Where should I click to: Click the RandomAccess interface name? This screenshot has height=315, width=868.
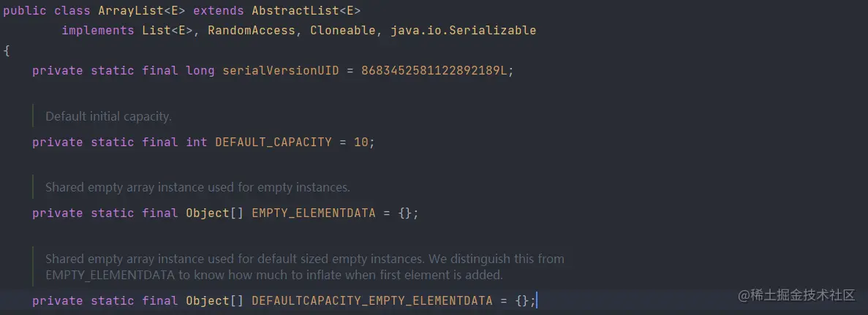pyautogui.click(x=252, y=31)
